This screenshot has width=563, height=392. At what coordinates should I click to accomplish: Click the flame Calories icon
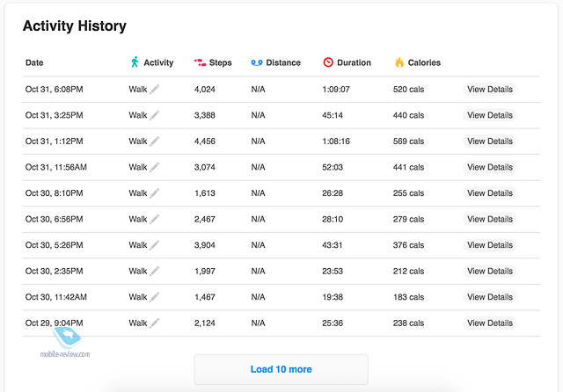[x=399, y=62]
